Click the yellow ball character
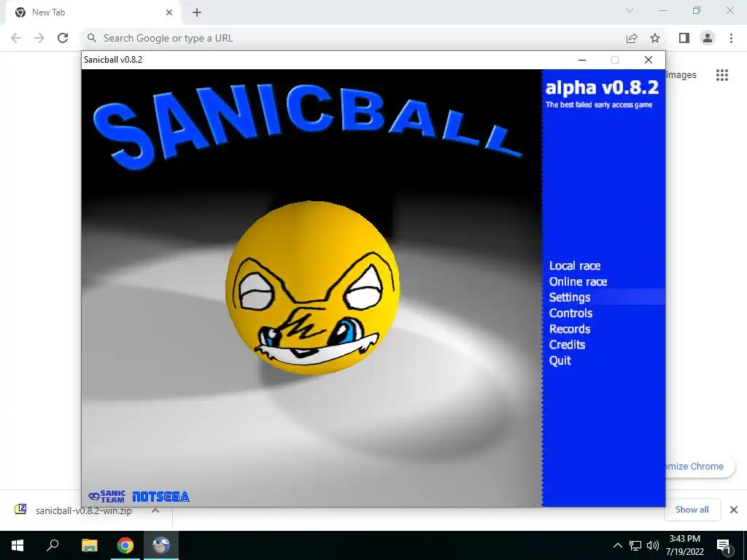The image size is (747, 560). (312, 287)
